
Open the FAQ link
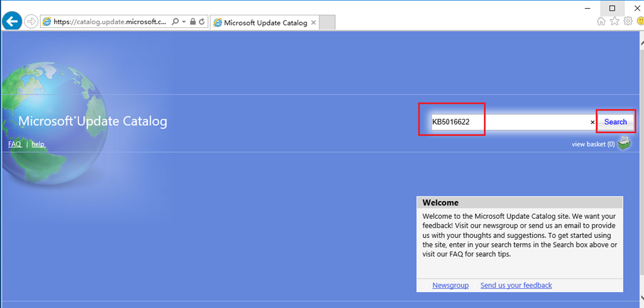pyautogui.click(x=15, y=144)
